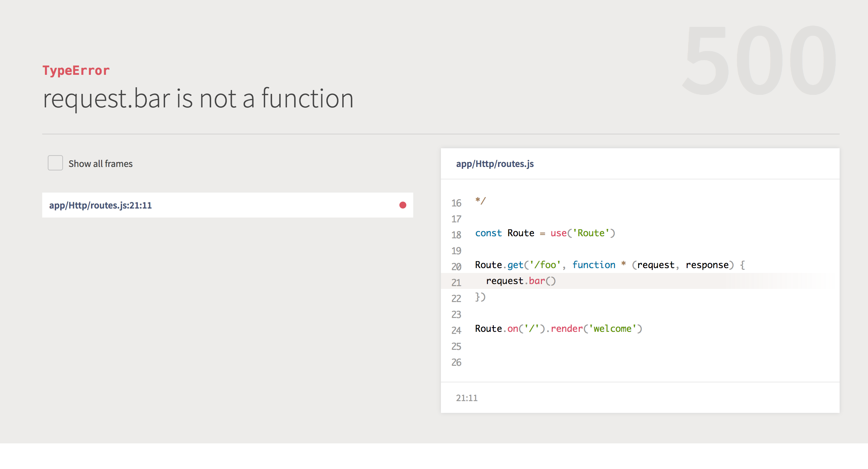The image size is (868, 469).
Task: Click the 'welcome' string in code
Action: [x=612, y=329]
